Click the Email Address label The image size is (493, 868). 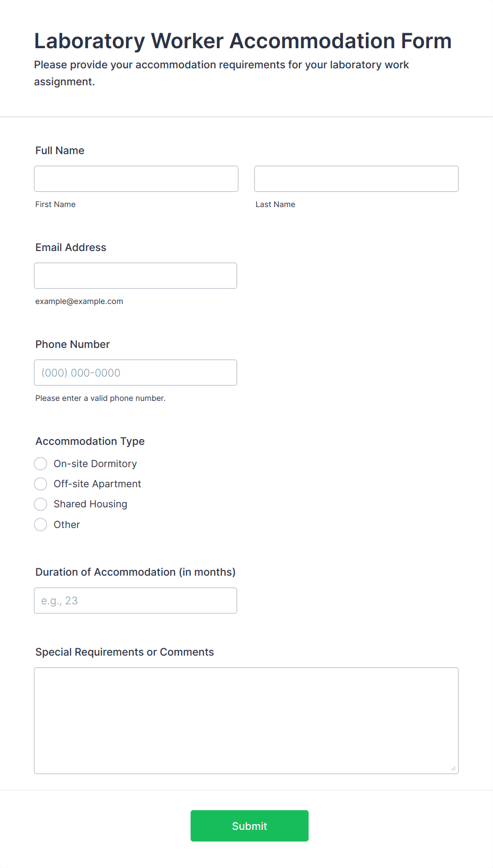(71, 247)
